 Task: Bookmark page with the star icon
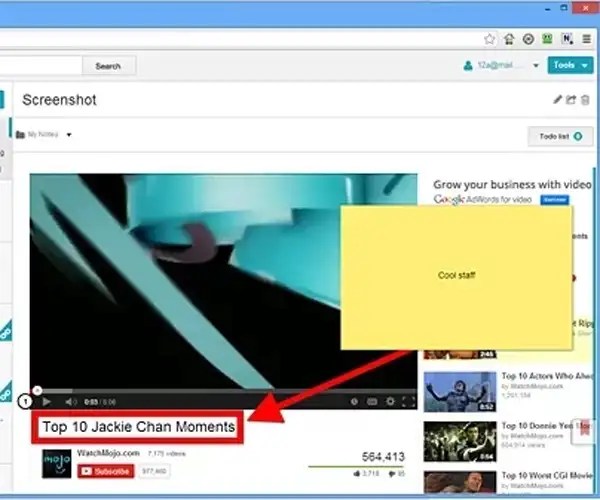[489, 39]
